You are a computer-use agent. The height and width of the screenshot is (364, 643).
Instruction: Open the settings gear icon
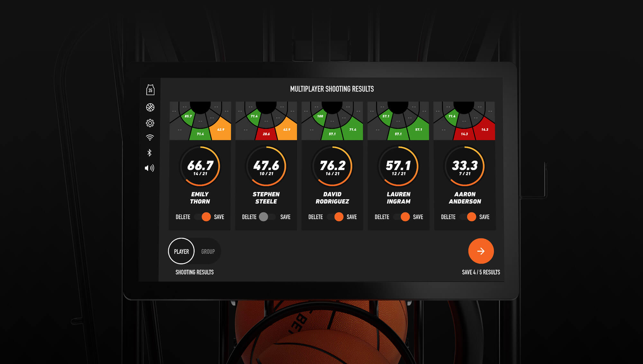coord(150,123)
